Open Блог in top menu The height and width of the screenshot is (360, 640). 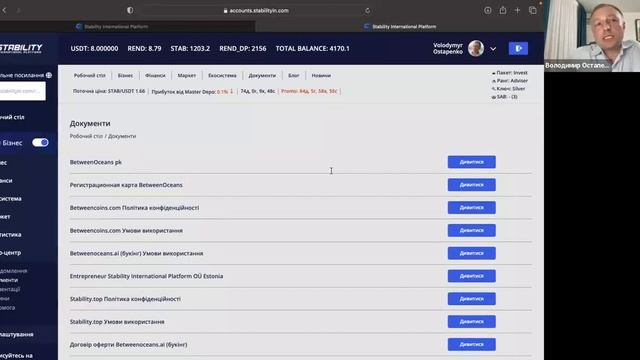click(x=293, y=76)
